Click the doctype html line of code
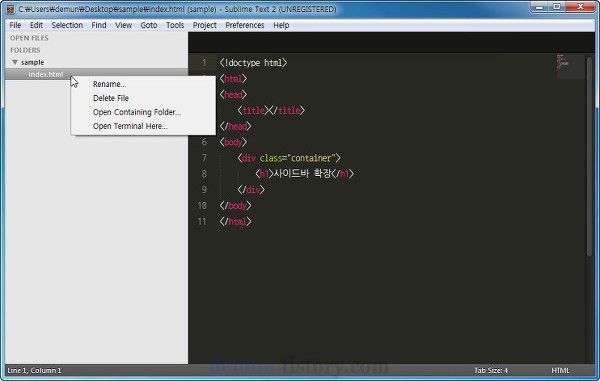 coord(253,63)
